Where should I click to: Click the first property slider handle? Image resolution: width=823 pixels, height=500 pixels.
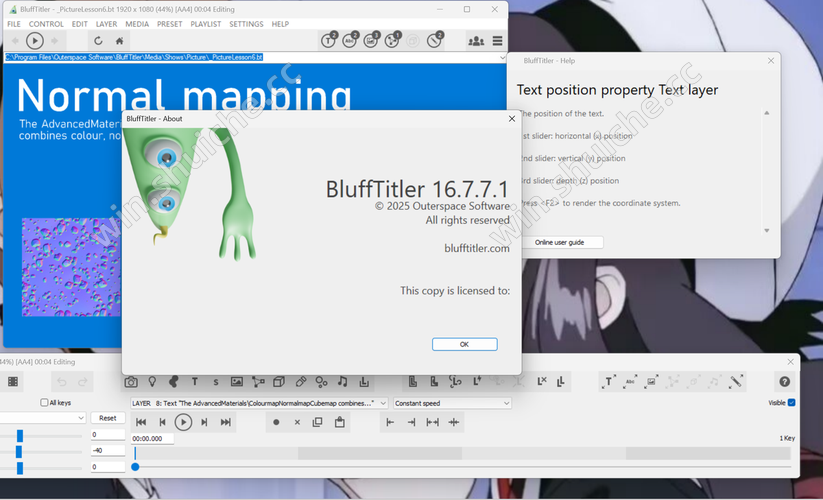(20, 435)
